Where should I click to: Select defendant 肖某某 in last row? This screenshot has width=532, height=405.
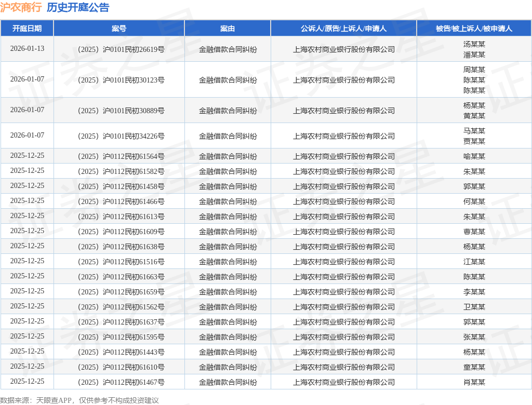click(x=474, y=382)
